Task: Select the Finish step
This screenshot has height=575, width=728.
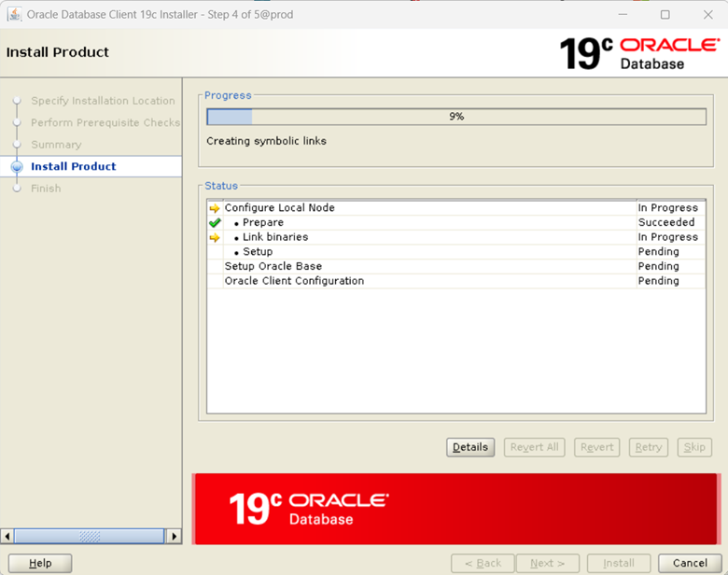Action: (46, 189)
